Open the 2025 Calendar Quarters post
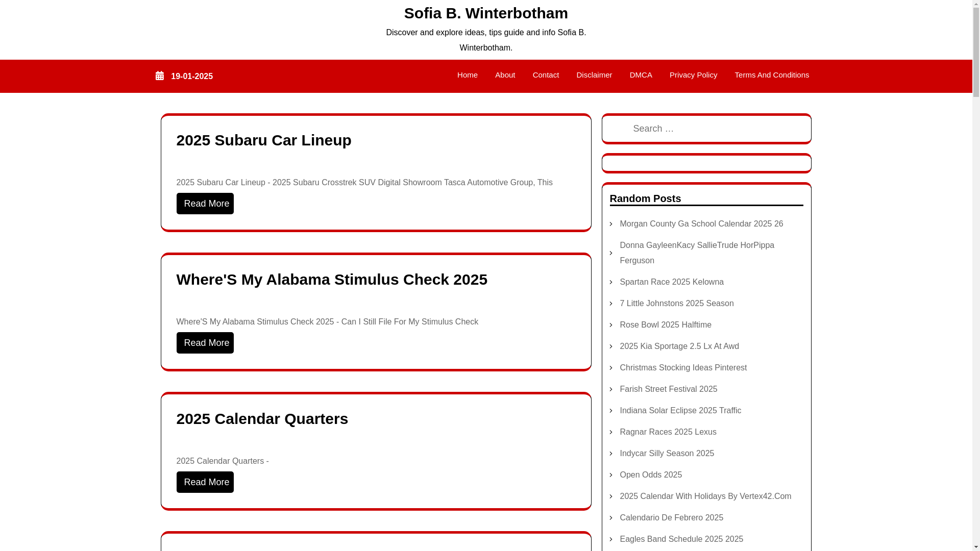The height and width of the screenshot is (551, 980). click(x=262, y=419)
